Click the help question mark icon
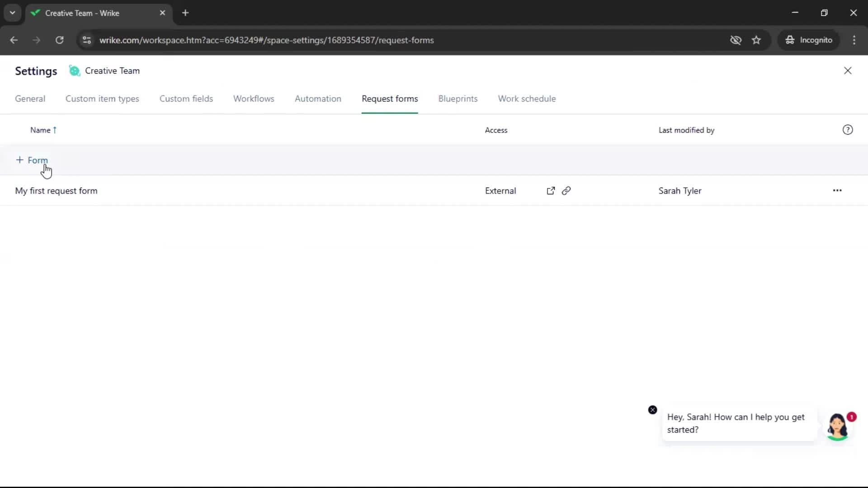The image size is (868, 488). 848,130
